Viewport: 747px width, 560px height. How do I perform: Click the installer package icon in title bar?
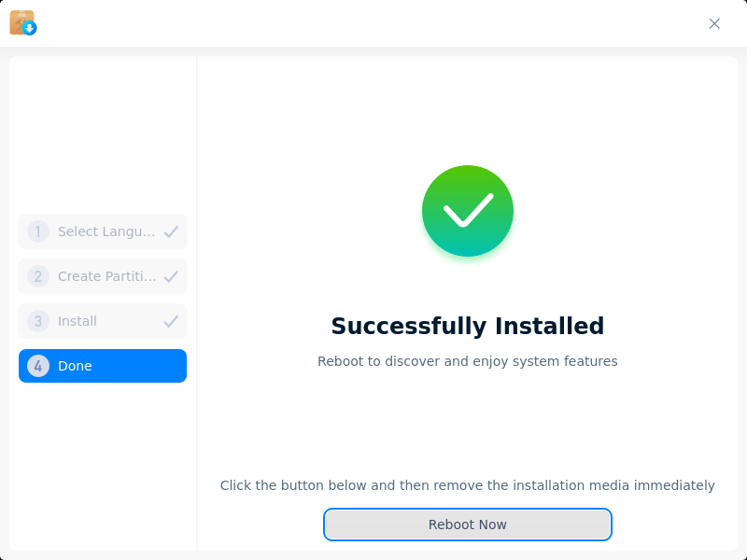pyautogui.click(x=22, y=22)
